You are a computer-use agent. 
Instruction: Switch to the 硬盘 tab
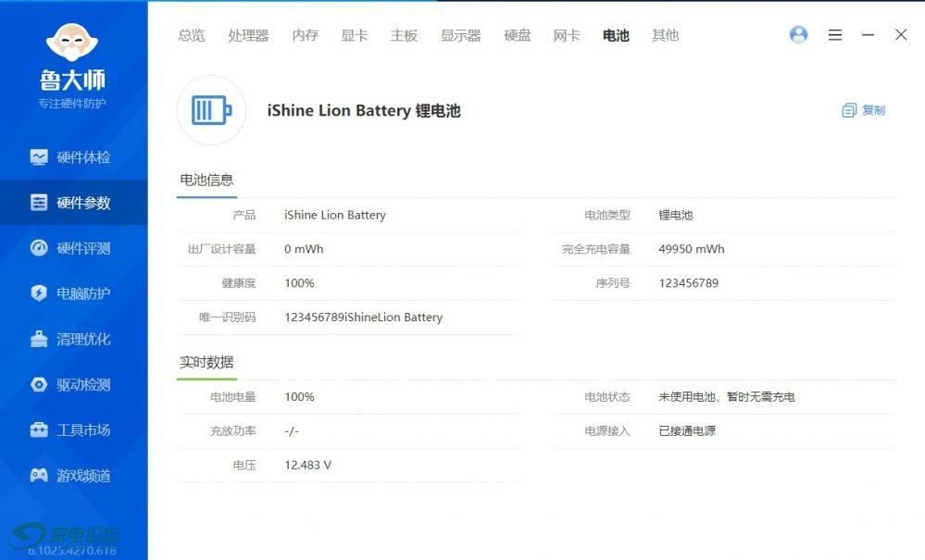pyautogui.click(x=518, y=35)
